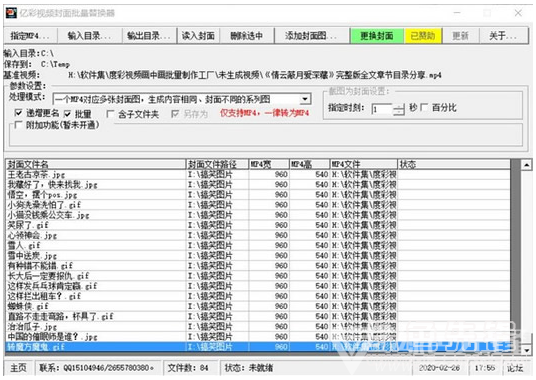
Task: Click the yellow 已赞助 button
Action: [423, 36]
